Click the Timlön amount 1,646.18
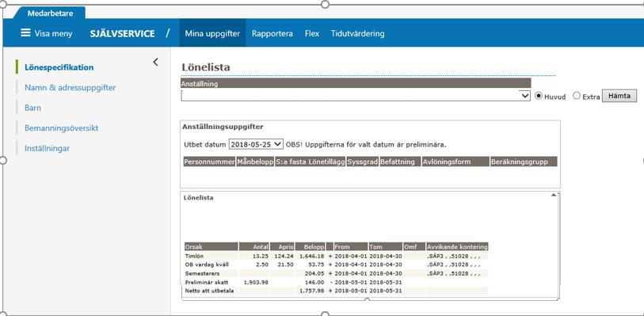 pos(312,256)
